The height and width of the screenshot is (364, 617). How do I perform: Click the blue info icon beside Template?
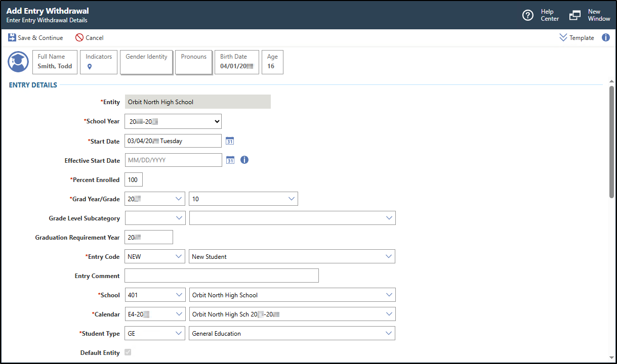point(606,37)
